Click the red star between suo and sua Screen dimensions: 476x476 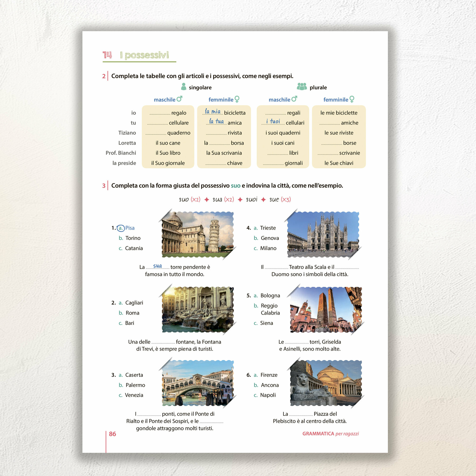[x=207, y=200]
